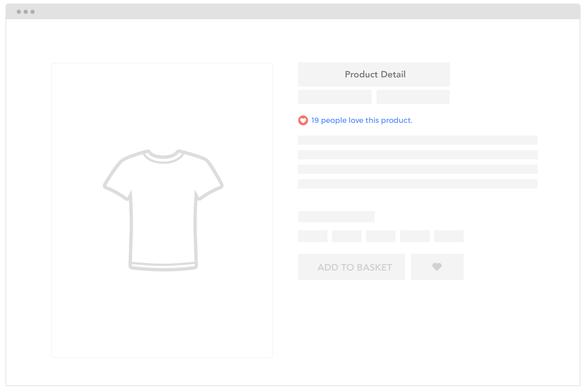Click the left placeholder below Product Detail
Viewport: 586px width, 392px height.
(335, 97)
